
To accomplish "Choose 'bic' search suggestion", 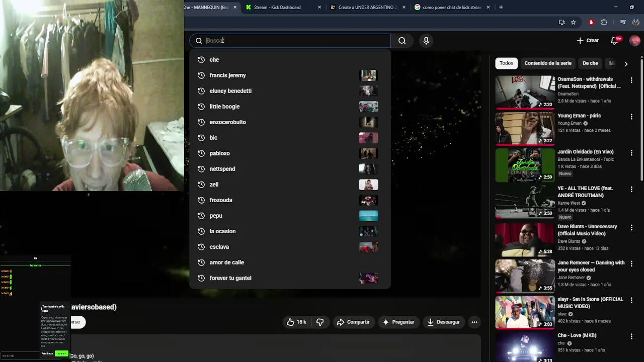I will pos(290,138).
